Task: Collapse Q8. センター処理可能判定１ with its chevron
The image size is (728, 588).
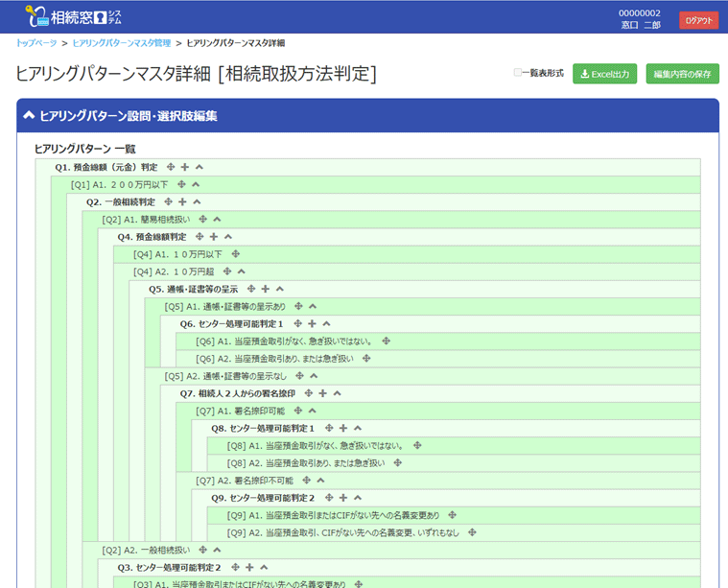Action: [x=358, y=428]
